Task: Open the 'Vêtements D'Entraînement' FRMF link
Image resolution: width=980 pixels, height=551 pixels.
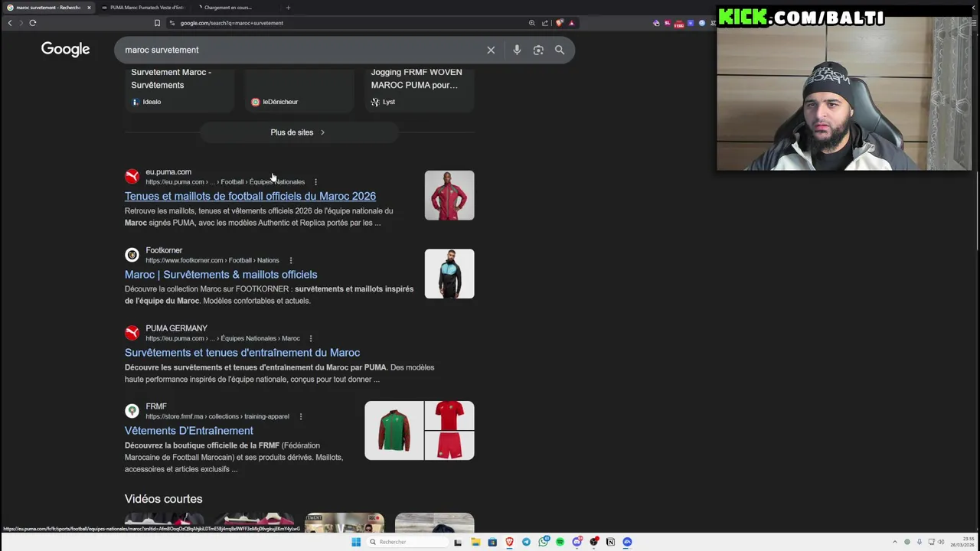Action: point(188,430)
